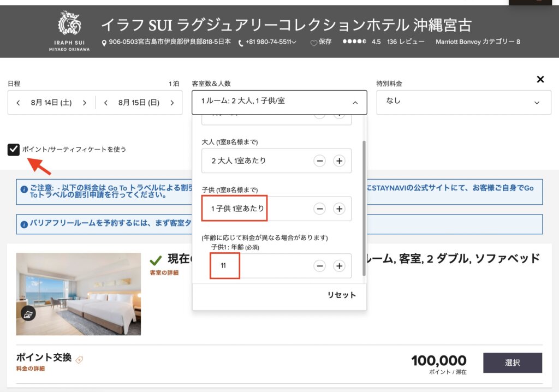
Task: Click the guest dropdown vertical scrollbar
Action: coord(364,209)
